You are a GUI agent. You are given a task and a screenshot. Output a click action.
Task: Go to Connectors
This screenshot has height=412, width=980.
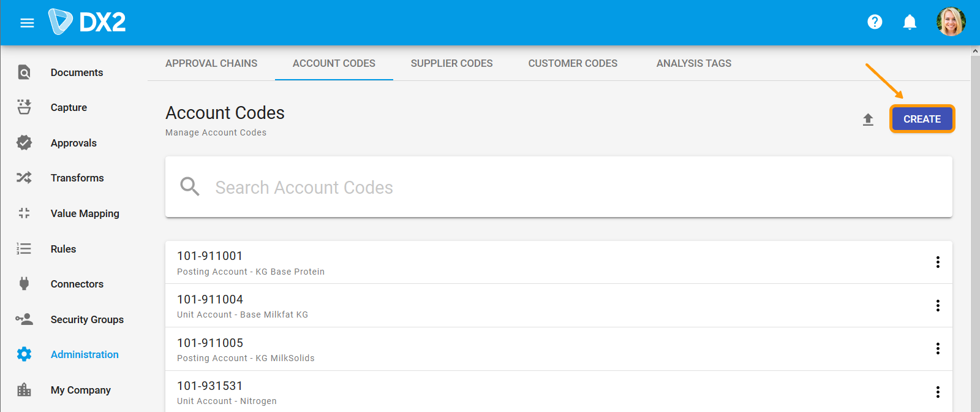(77, 284)
